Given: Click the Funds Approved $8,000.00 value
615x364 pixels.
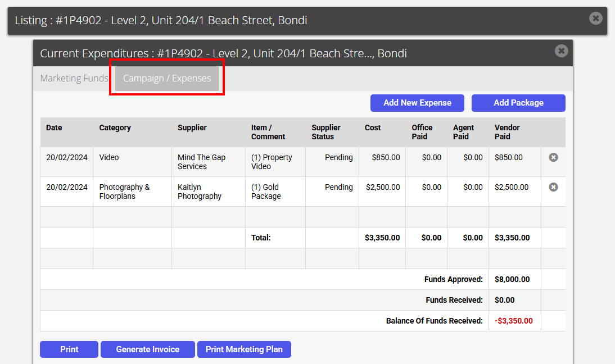Looking at the screenshot, I should pyautogui.click(x=512, y=279).
